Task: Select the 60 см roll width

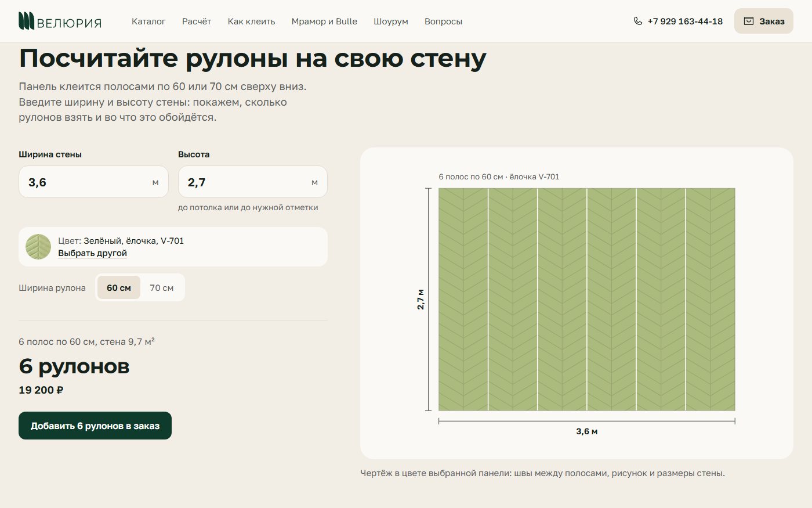Action: point(119,287)
